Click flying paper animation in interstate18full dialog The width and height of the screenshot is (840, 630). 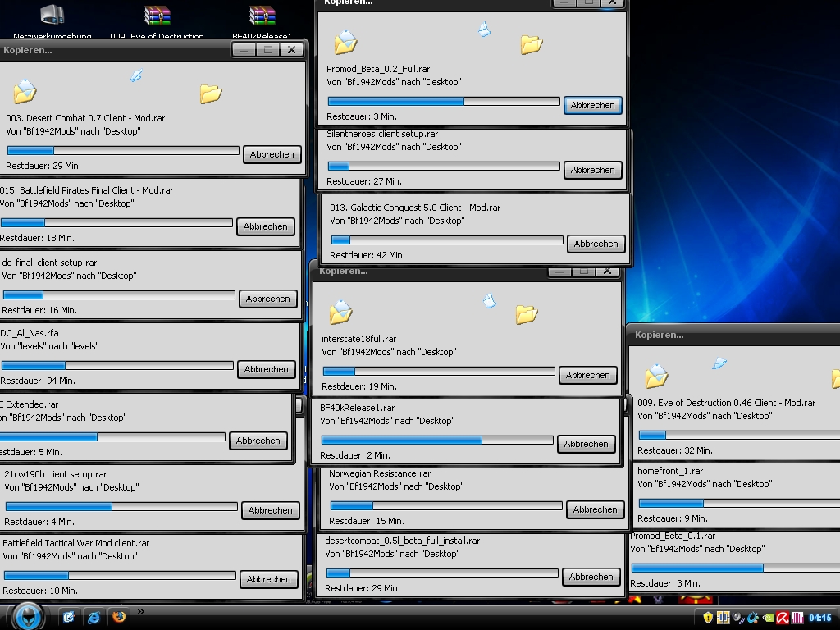tap(490, 301)
